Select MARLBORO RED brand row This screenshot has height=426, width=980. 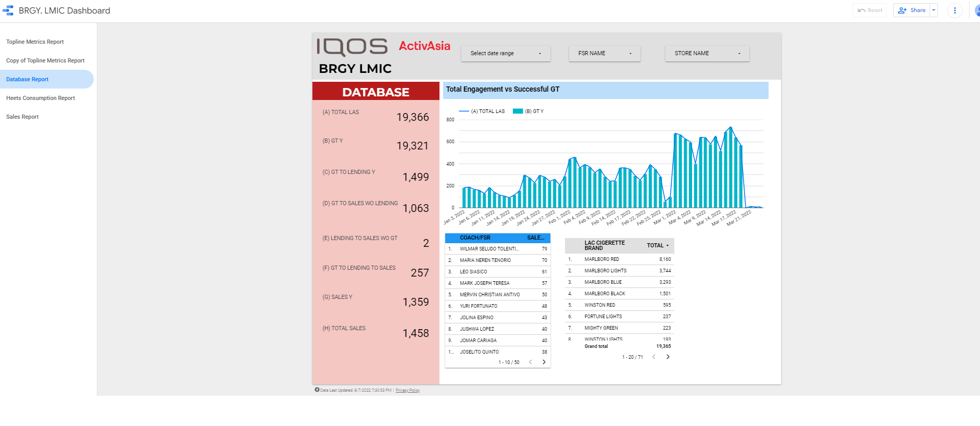coord(620,259)
